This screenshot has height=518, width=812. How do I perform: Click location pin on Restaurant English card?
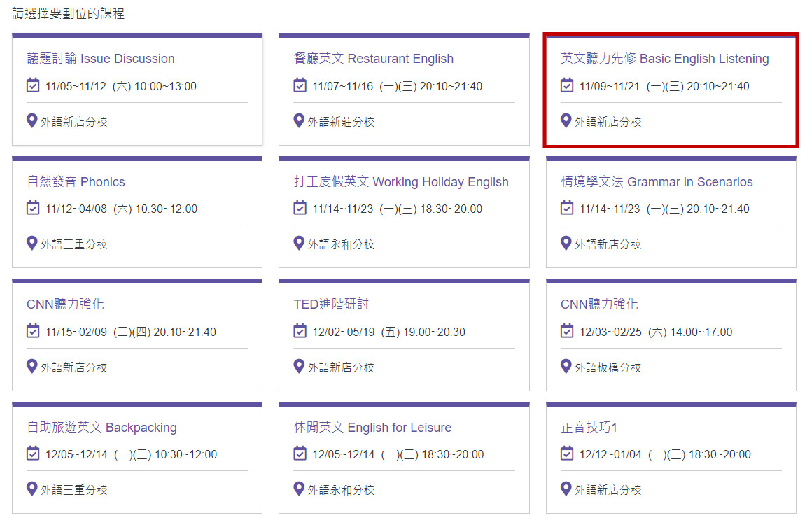point(299,120)
